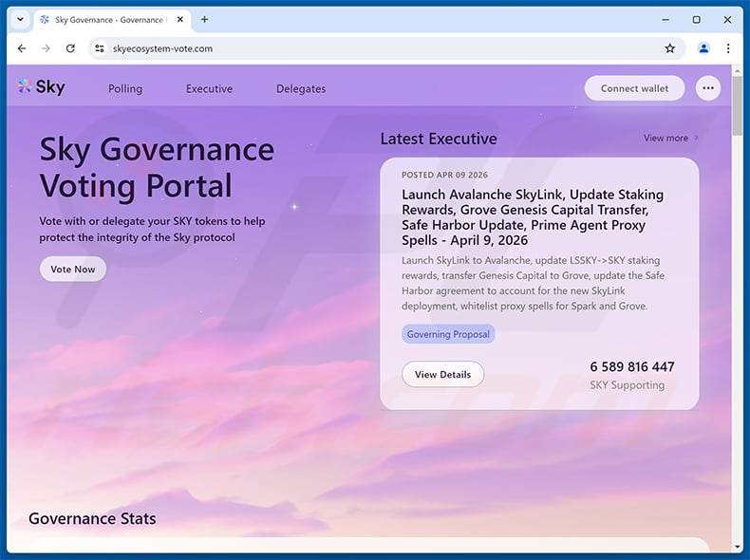Open the Polling menu item
750x560 pixels.
click(x=125, y=89)
